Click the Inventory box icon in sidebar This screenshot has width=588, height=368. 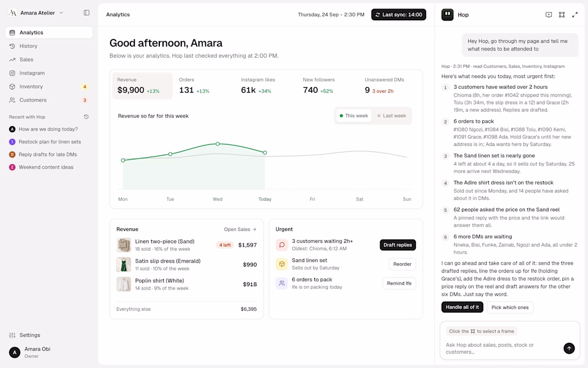[12, 87]
